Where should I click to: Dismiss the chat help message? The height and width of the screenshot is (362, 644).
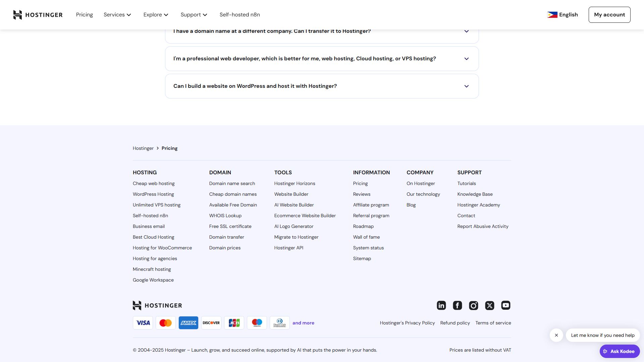pos(556,335)
